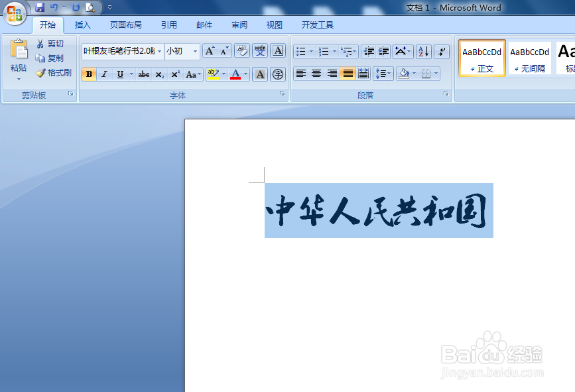Toggle superscript formatting

pyautogui.click(x=175, y=74)
